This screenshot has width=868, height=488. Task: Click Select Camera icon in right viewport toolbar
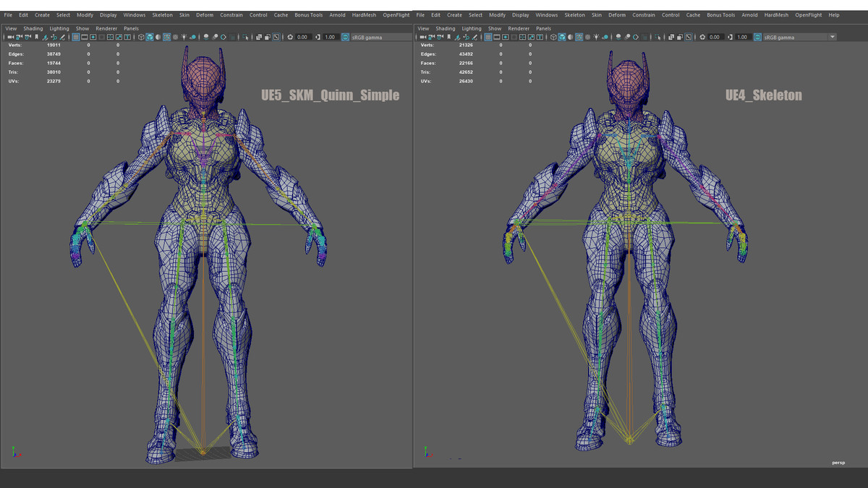click(x=423, y=37)
